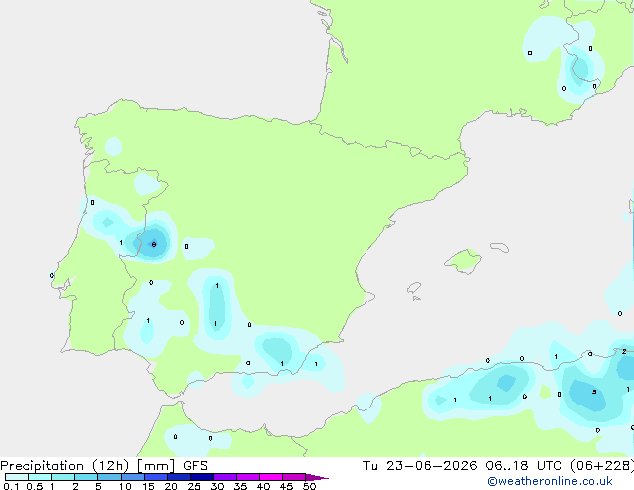Click the '(06+228)' forecast offset text

602,466
